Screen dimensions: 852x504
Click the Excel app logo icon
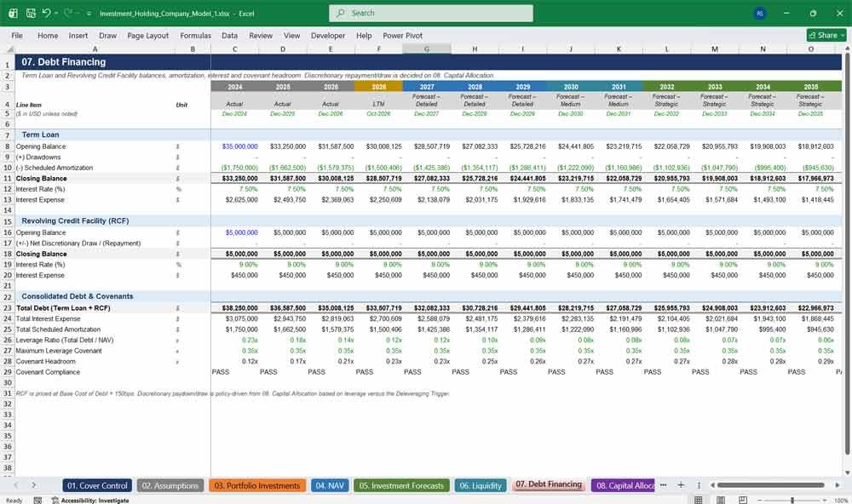(x=13, y=13)
